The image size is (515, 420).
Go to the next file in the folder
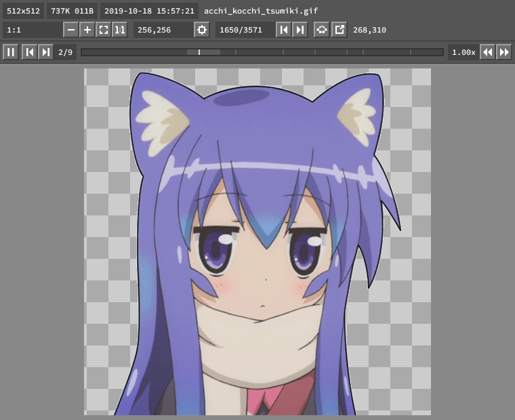click(300, 30)
